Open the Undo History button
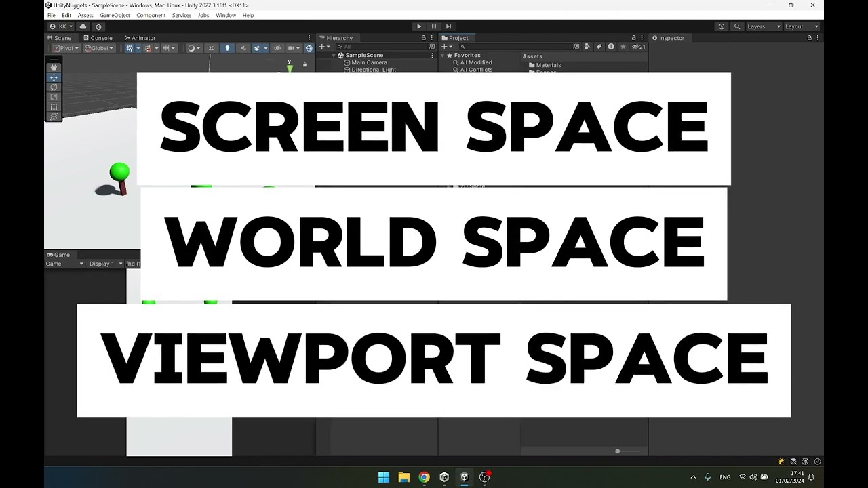868x488 pixels. [722, 26]
